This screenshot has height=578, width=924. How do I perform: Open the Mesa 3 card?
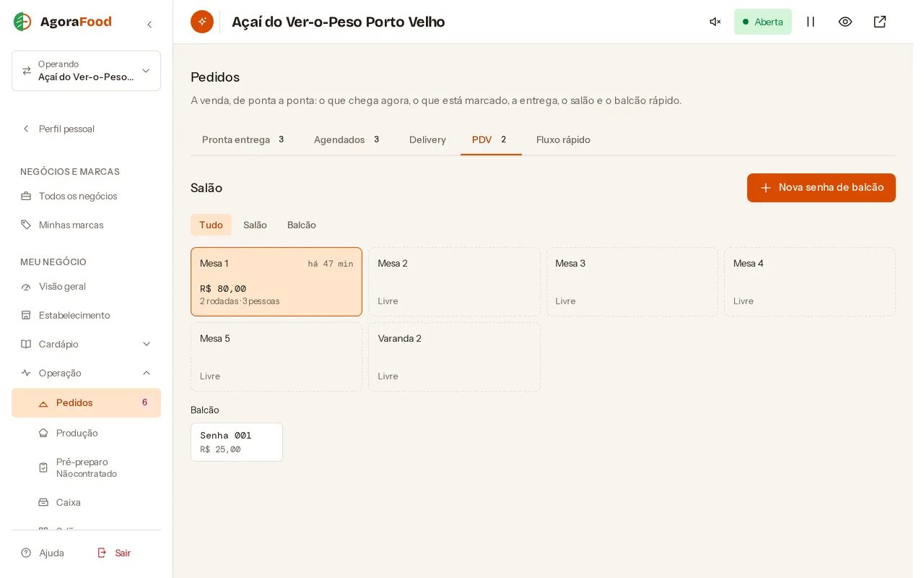632,282
